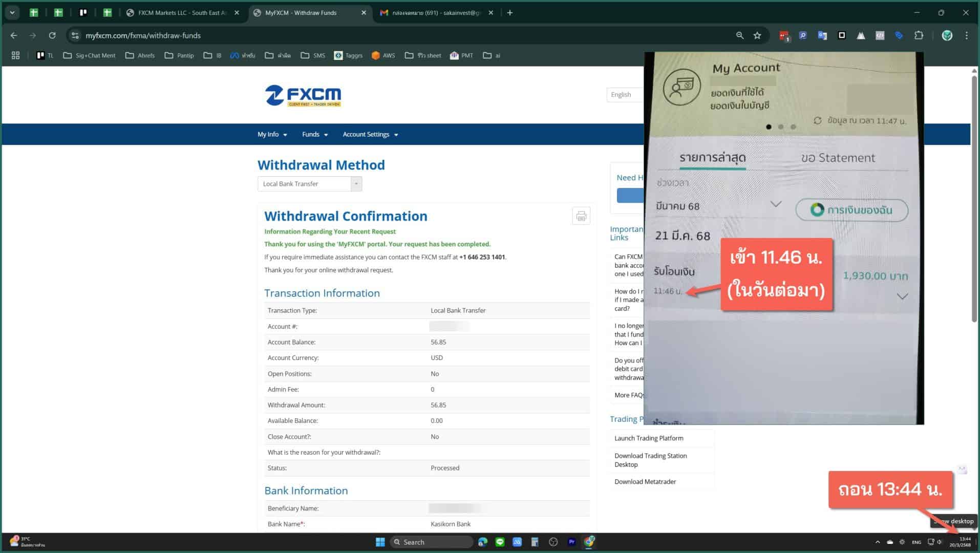This screenshot has height=553, width=980.
Task: Click the taskbar Search box
Action: click(x=431, y=542)
